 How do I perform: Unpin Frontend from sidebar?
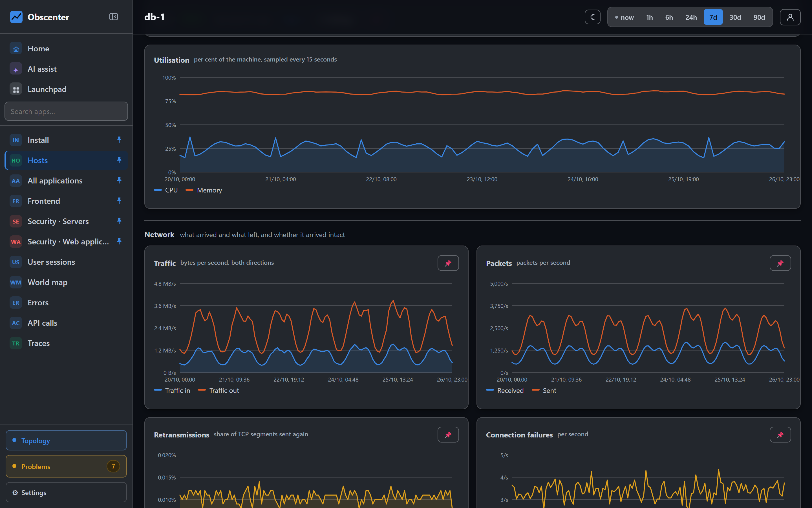(x=119, y=201)
